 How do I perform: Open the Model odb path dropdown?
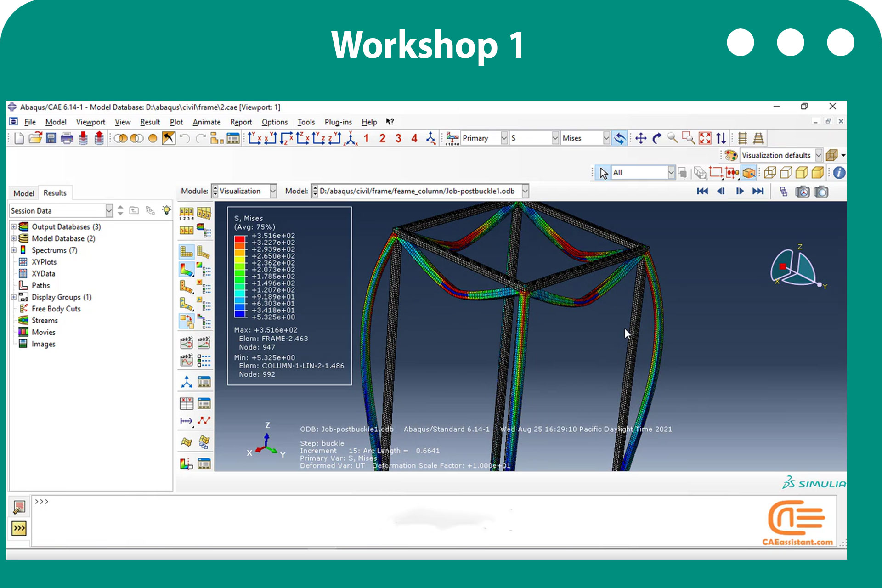(420, 191)
